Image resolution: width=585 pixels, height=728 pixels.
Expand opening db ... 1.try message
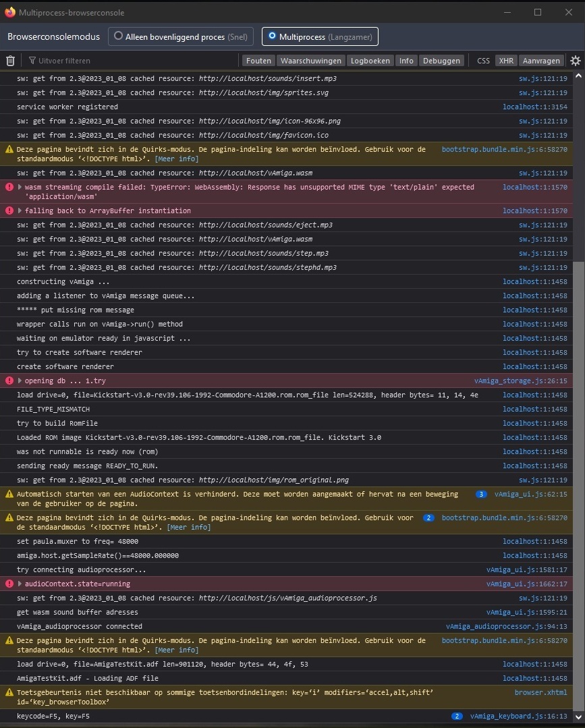(20, 381)
